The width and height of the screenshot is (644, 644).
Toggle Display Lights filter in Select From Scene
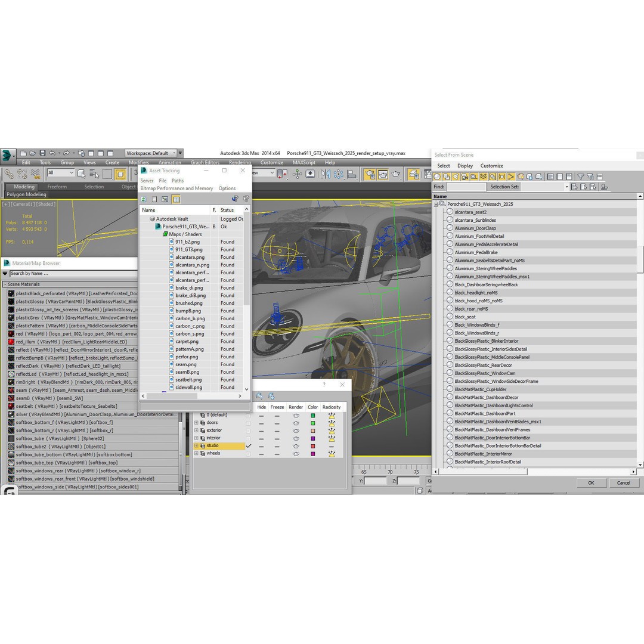pos(456,177)
